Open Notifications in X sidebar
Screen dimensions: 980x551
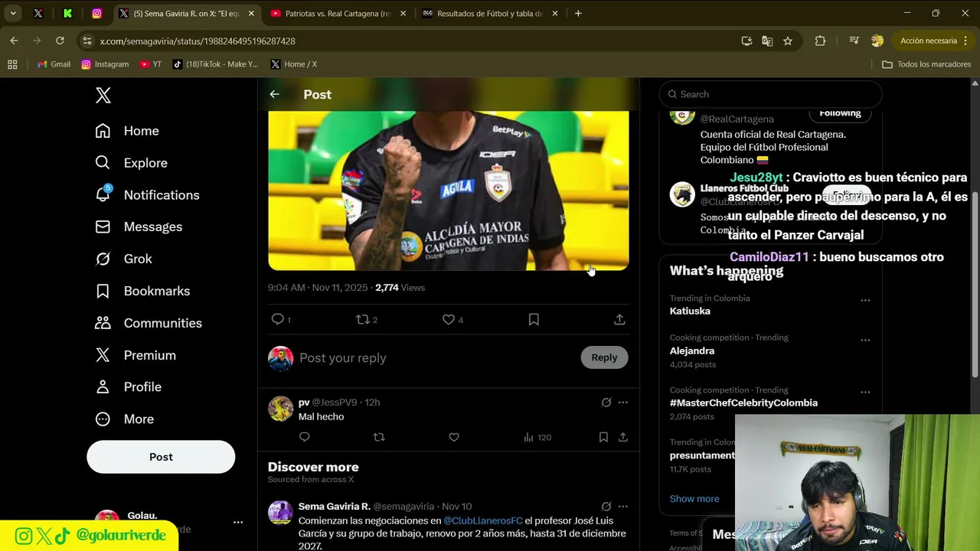click(147, 195)
